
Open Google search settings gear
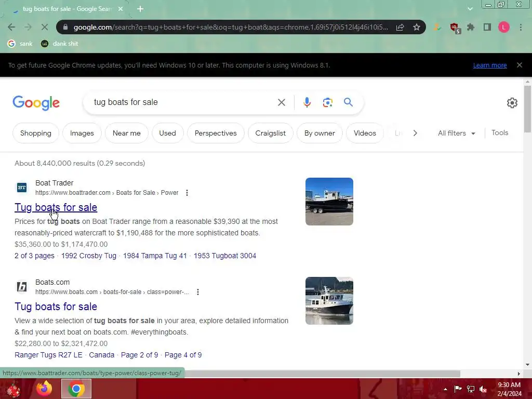click(x=512, y=103)
